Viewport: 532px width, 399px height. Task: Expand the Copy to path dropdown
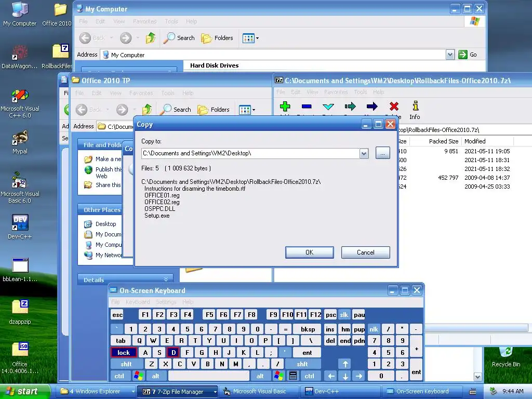(364, 153)
